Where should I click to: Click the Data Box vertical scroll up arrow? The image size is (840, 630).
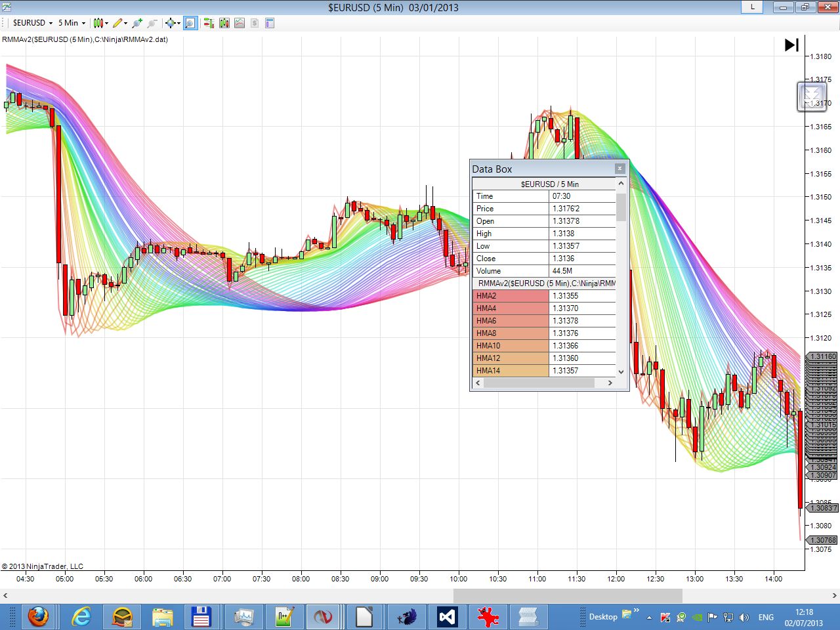pos(621,184)
